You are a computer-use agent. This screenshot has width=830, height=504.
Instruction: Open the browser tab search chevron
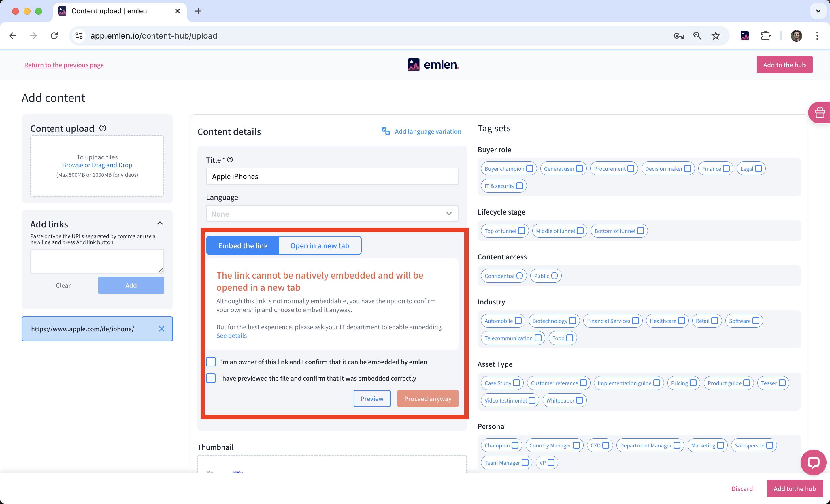point(818,11)
